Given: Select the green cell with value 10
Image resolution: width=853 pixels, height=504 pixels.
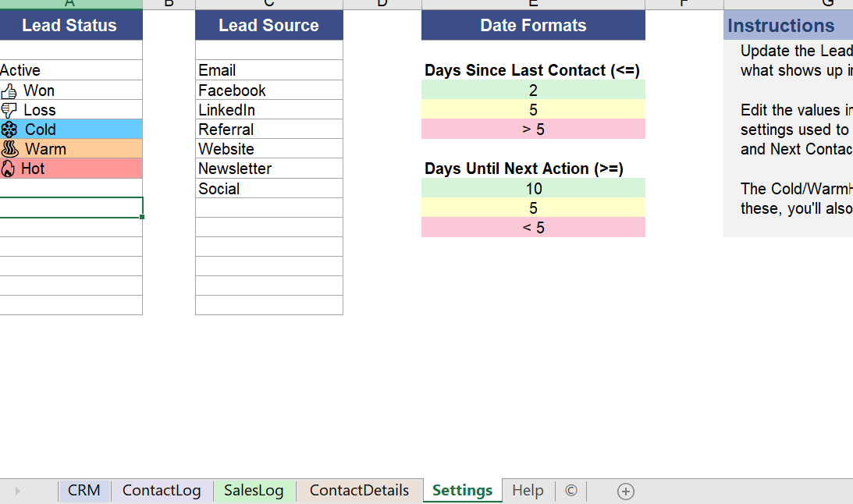Looking at the screenshot, I should (x=533, y=189).
